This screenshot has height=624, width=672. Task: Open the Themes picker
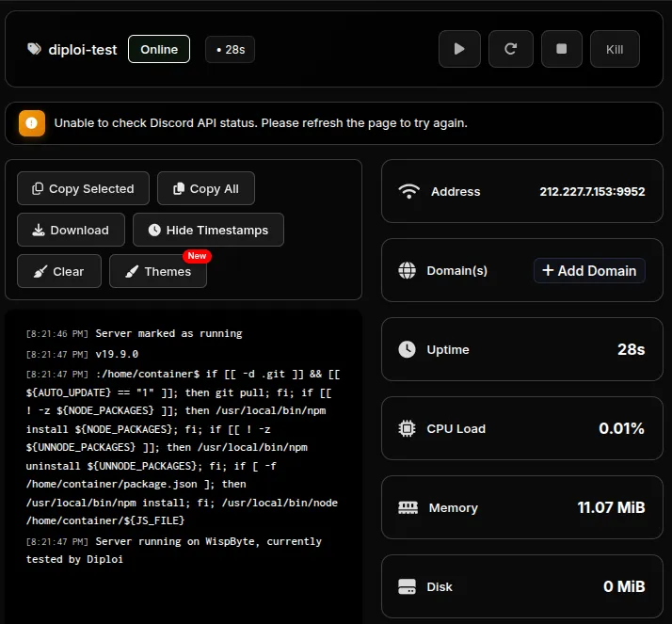tap(158, 271)
